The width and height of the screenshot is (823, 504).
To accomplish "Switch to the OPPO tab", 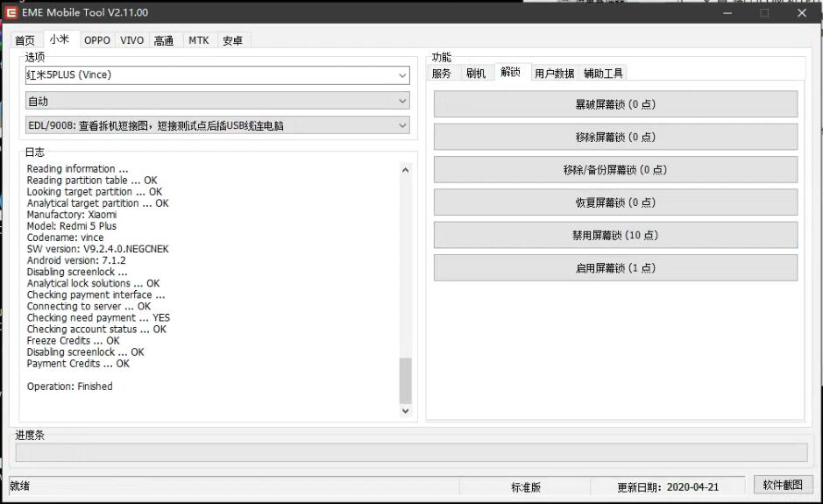I will click(97, 40).
